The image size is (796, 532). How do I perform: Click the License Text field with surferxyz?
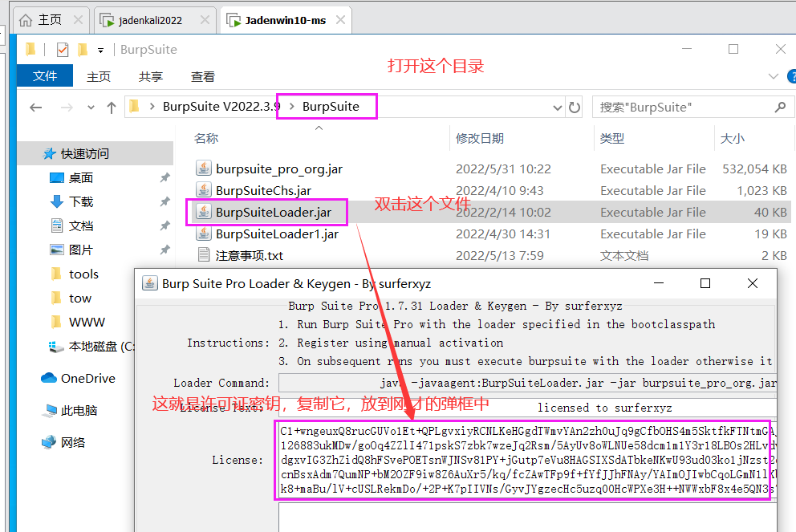tap(527, 408)
